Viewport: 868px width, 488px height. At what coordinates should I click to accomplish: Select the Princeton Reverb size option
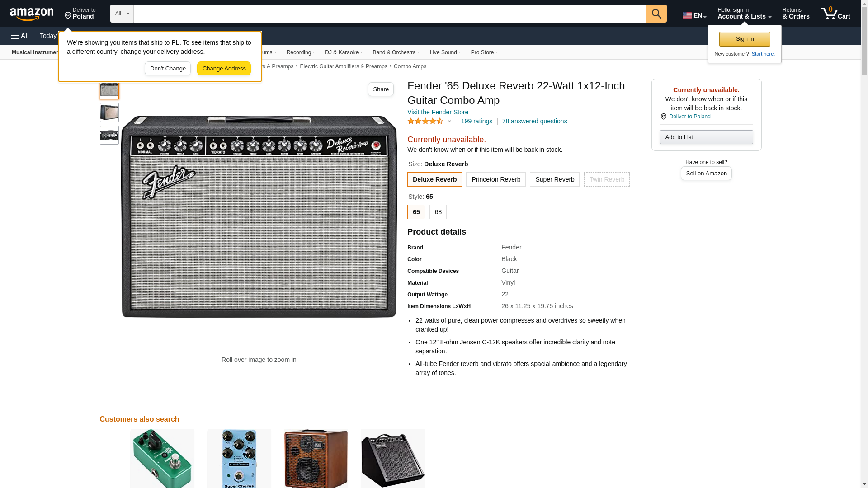pyautogui.click(x=495, y=179)
